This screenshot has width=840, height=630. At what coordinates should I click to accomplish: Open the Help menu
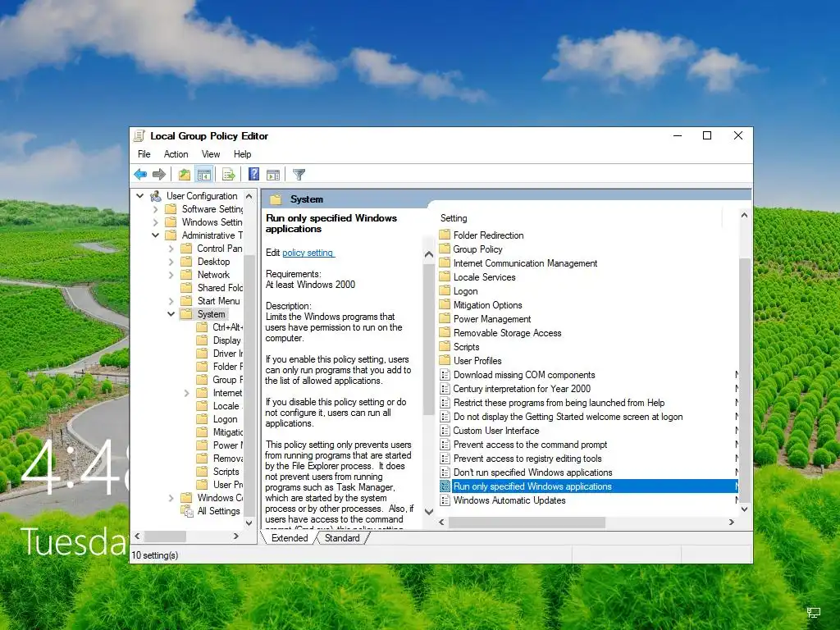[242, 153]
